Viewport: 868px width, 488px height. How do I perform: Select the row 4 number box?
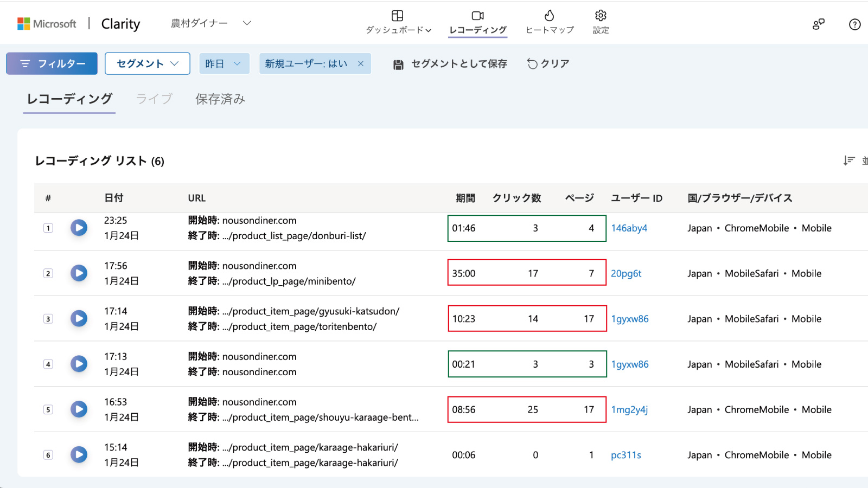(x=48, y=364)
